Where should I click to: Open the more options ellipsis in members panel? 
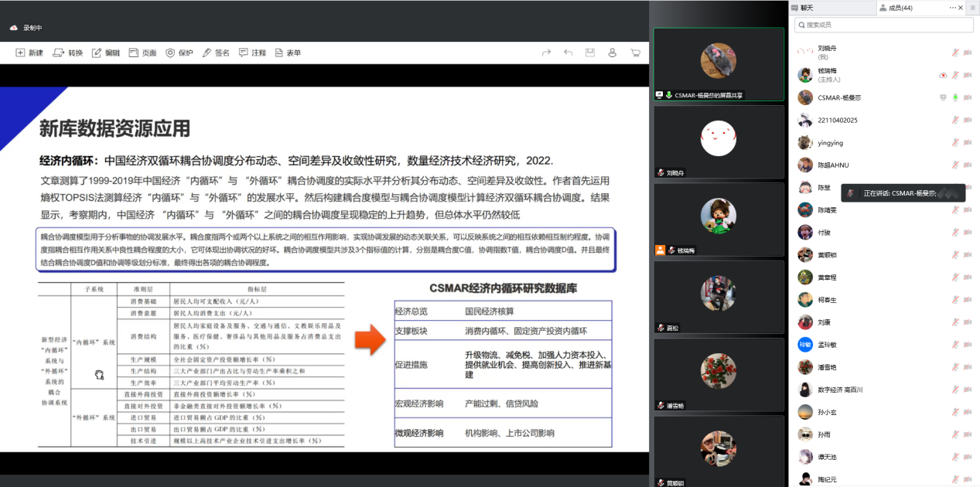point(953,7)
